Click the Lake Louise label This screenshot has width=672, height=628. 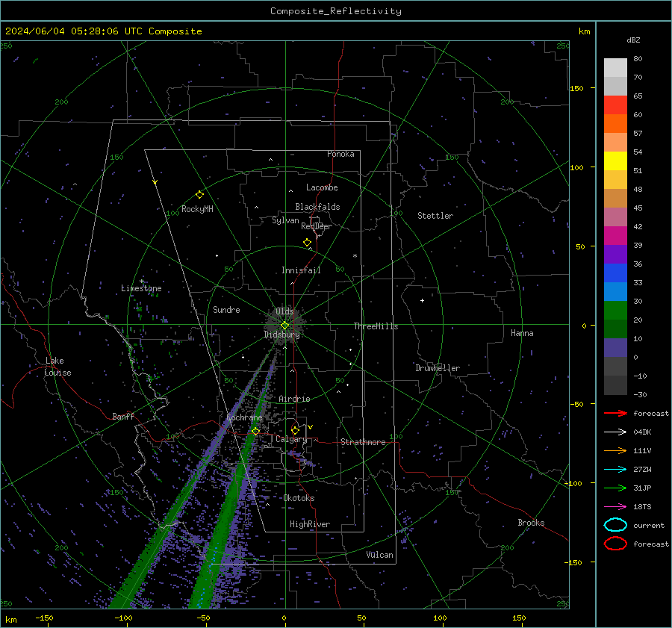tap(57, 367)
